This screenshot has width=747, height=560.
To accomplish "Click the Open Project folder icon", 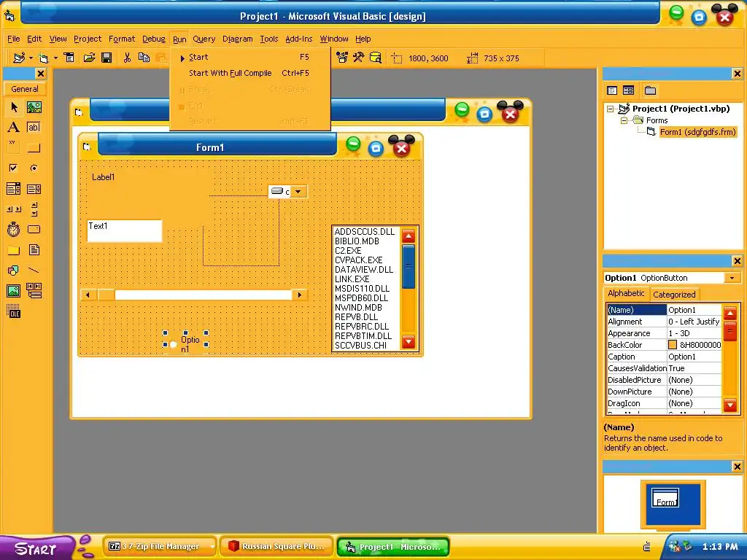I will (89, 58).
